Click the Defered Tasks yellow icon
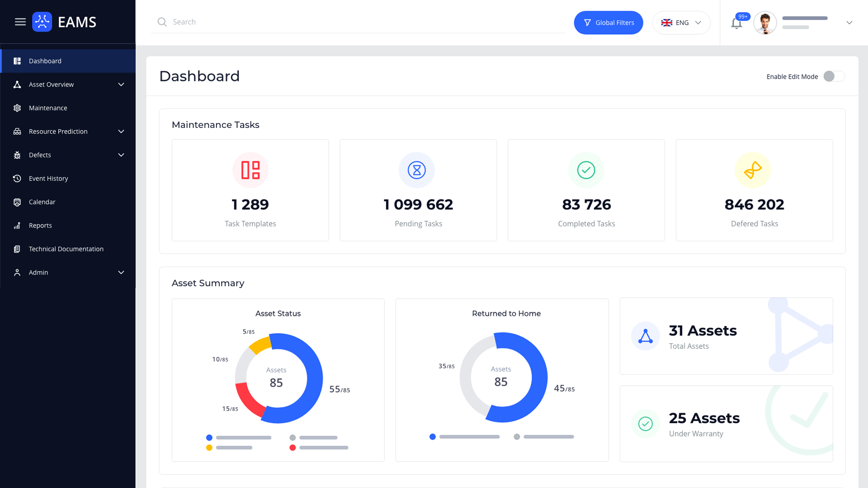This screenshot has width=868, height=488. [x=753, y=170]
